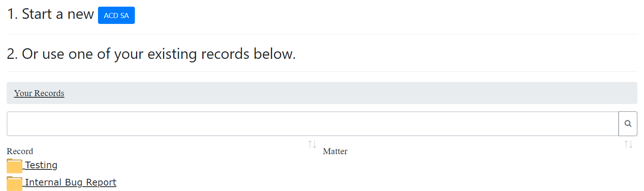Click the Internal Bug Report folder icon

click(15, 183)
